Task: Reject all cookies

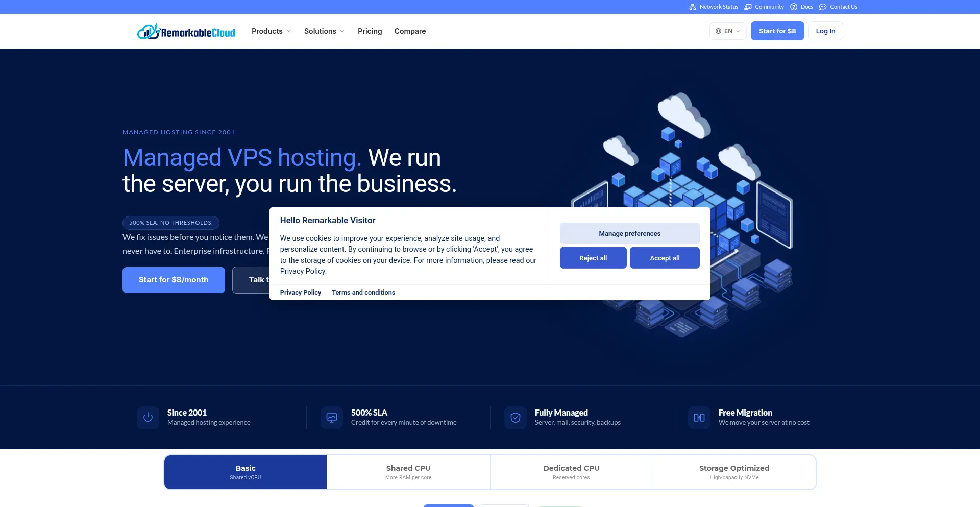Action: coord(593,258)
